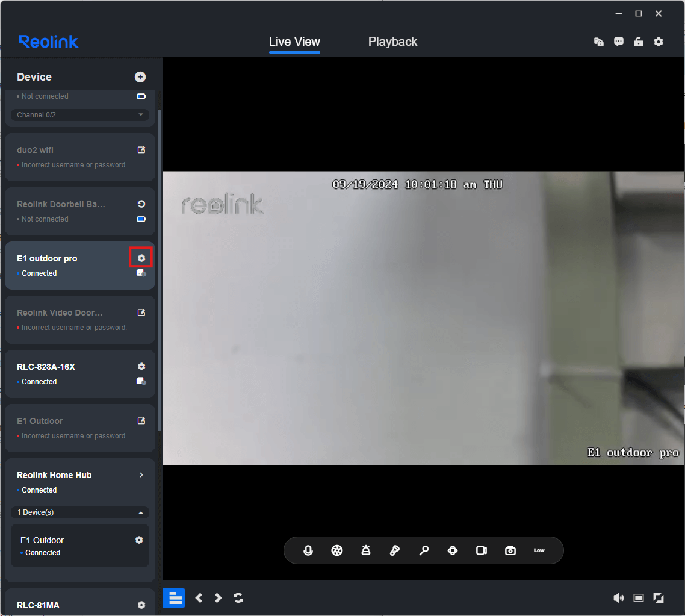Turn on the camera spotlight

(x=394, y=550)
